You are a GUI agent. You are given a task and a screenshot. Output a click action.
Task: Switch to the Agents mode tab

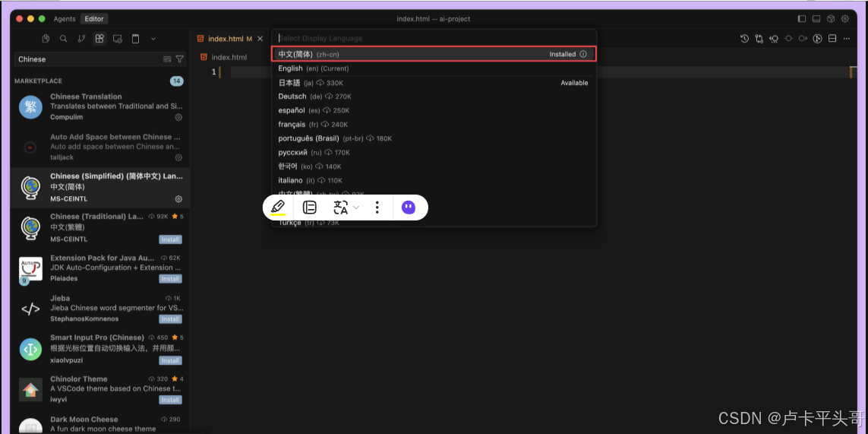(x=65, y=19)
